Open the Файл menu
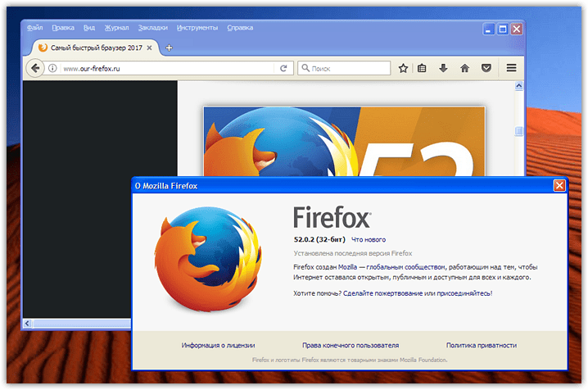 pos(35,28)
